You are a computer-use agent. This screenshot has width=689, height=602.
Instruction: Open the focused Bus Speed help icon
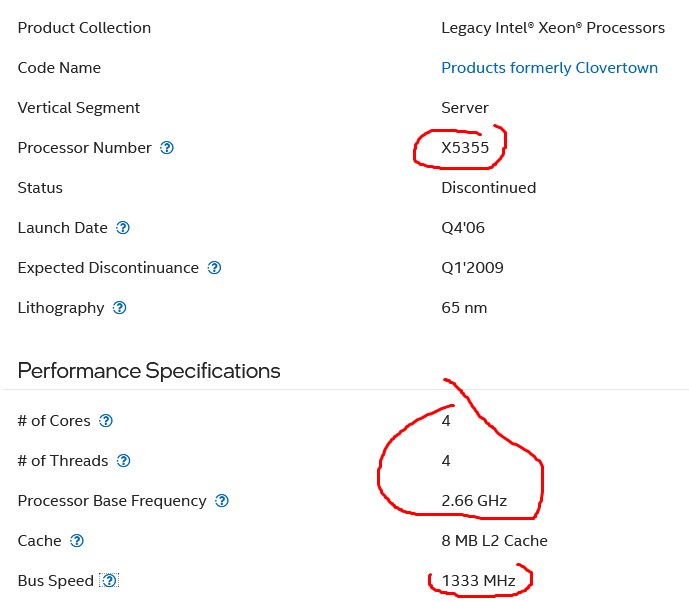click(109, 580)
